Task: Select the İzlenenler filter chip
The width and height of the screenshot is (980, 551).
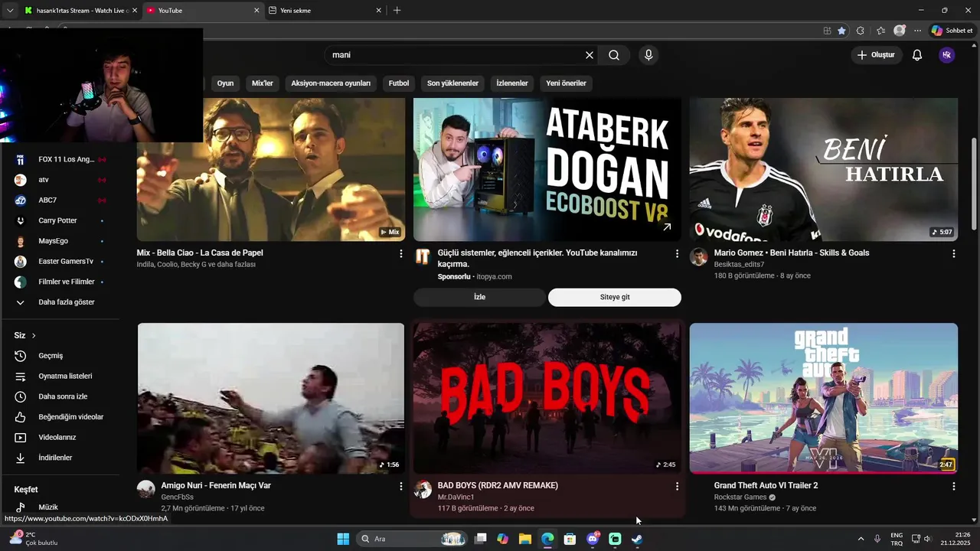Action: pyautogui.click(x=512, y=83)
